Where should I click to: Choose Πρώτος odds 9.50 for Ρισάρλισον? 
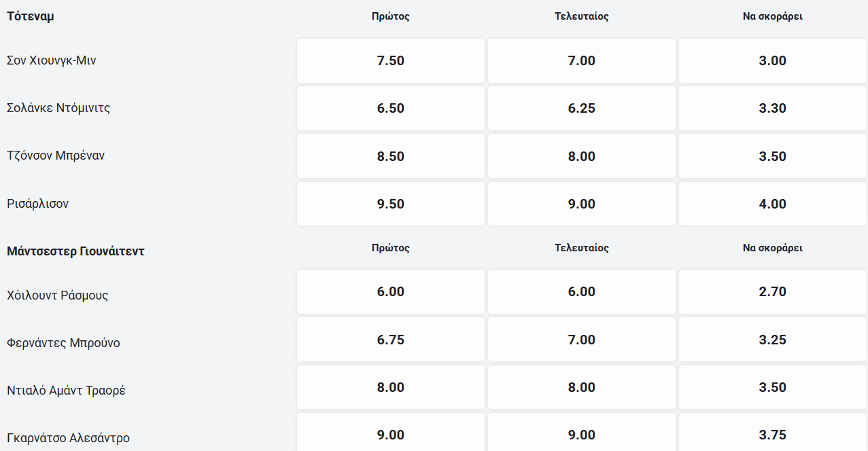pyautogui.click(x=391, y=204)
